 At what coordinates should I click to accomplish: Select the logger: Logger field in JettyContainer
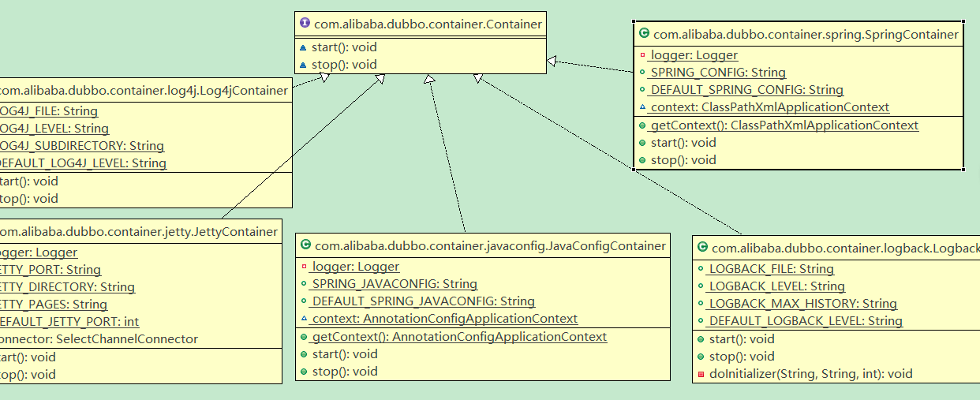[x=39, y=252]
